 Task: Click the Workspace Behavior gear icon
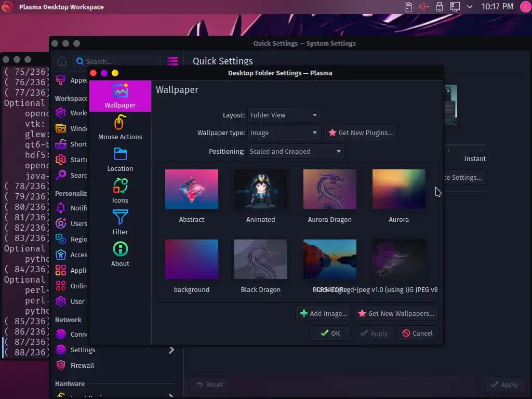coord(61,113)
